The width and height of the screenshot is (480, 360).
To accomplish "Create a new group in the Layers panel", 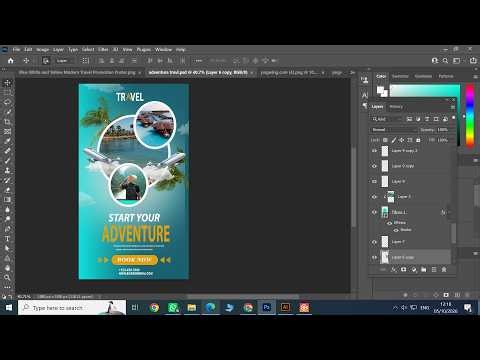I will 424,269.
